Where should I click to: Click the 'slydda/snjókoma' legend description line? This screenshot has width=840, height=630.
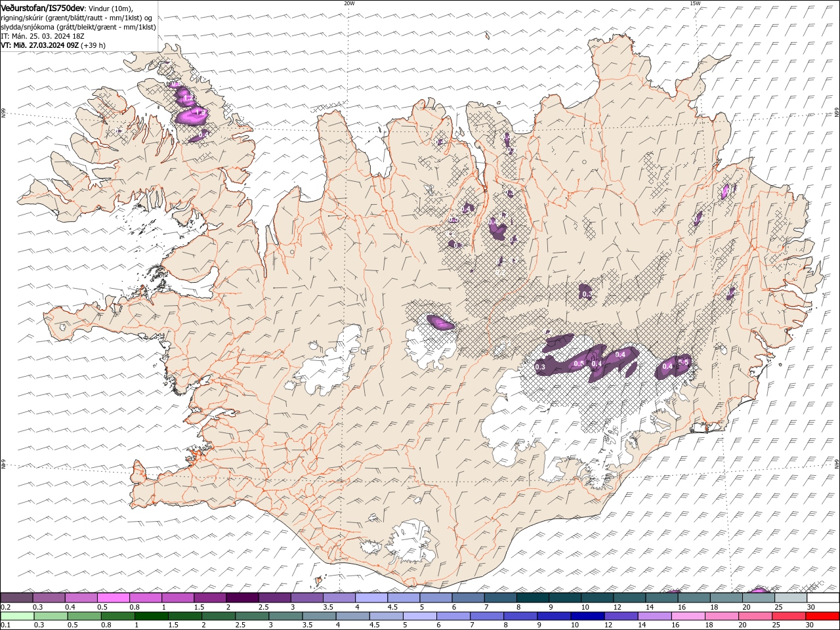coord(78,27)
